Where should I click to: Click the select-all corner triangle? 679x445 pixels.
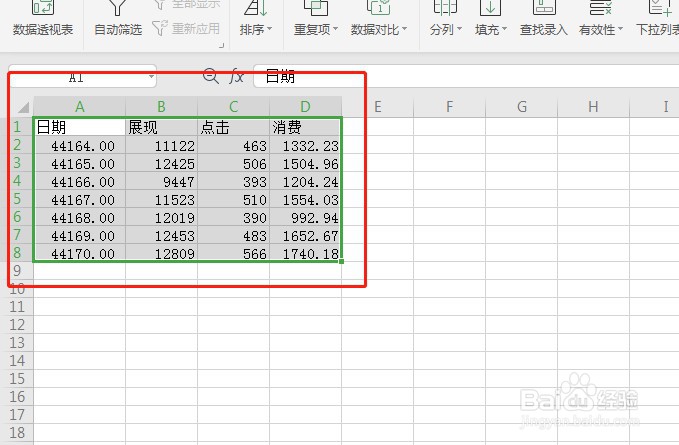click(x=23, y=107)
